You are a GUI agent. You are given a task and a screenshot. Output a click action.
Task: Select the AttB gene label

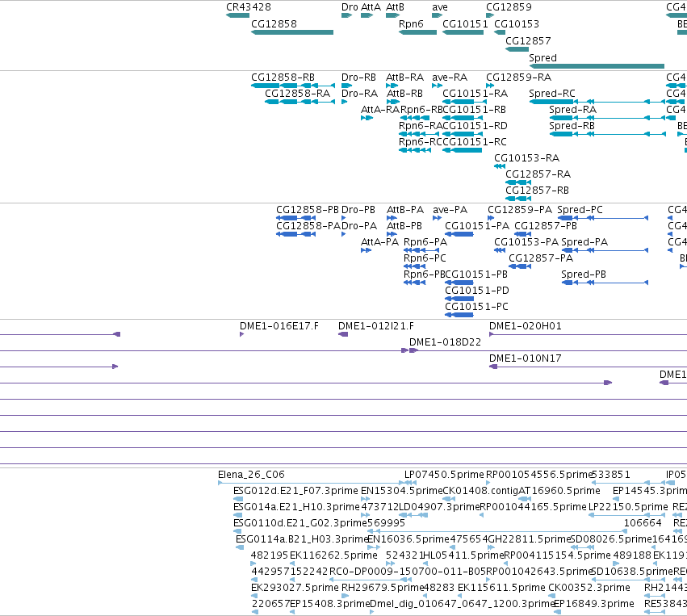click(396, 7)
